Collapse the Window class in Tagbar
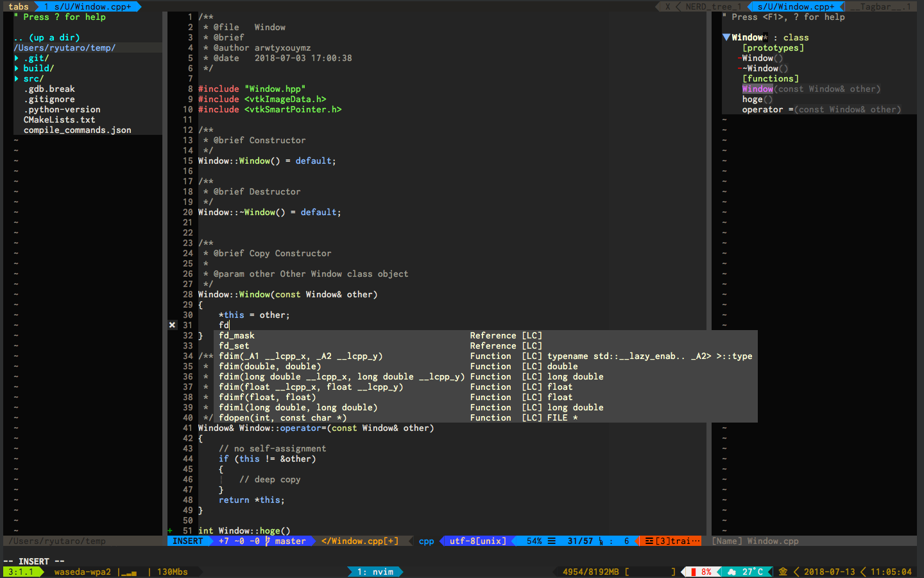Screen dimensions: 924x578 point(726,38)
